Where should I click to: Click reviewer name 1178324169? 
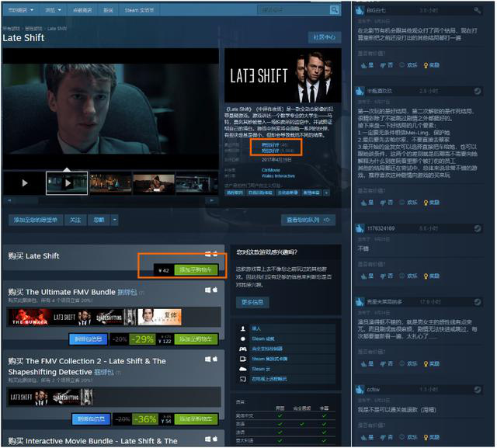(381, 228)
